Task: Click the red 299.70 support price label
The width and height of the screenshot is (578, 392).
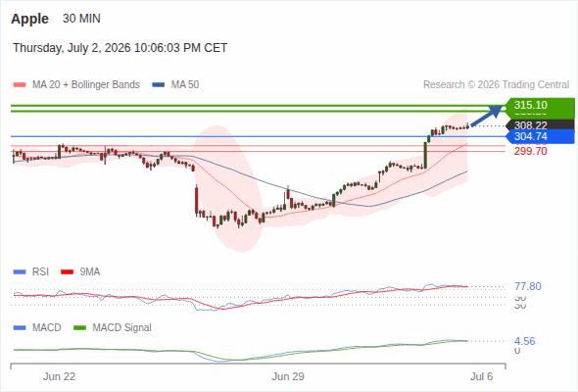Action: (530, 151)
